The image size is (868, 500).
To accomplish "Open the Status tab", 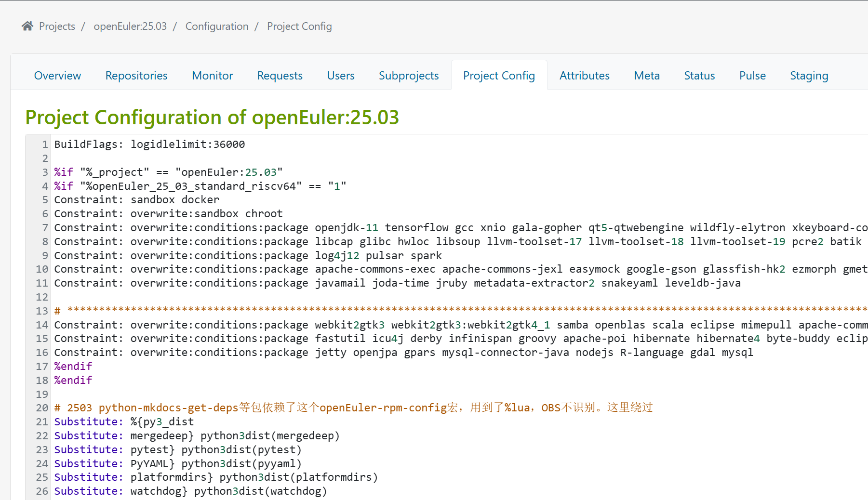I will tap(699, 76).
